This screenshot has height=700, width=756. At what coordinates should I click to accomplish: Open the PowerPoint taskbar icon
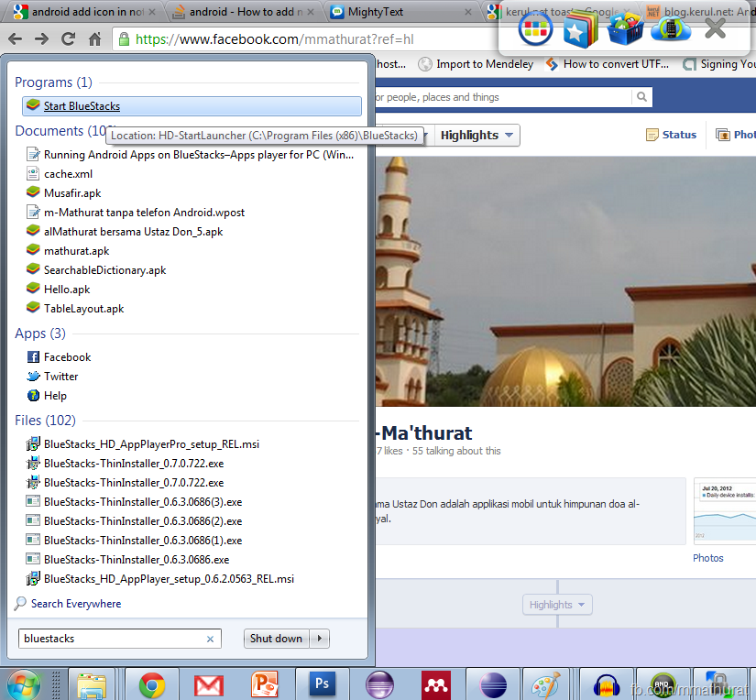[265, 684]
